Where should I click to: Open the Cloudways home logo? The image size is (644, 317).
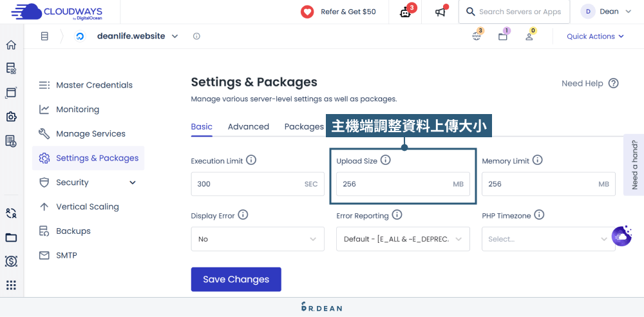click(x=57, y=12)
